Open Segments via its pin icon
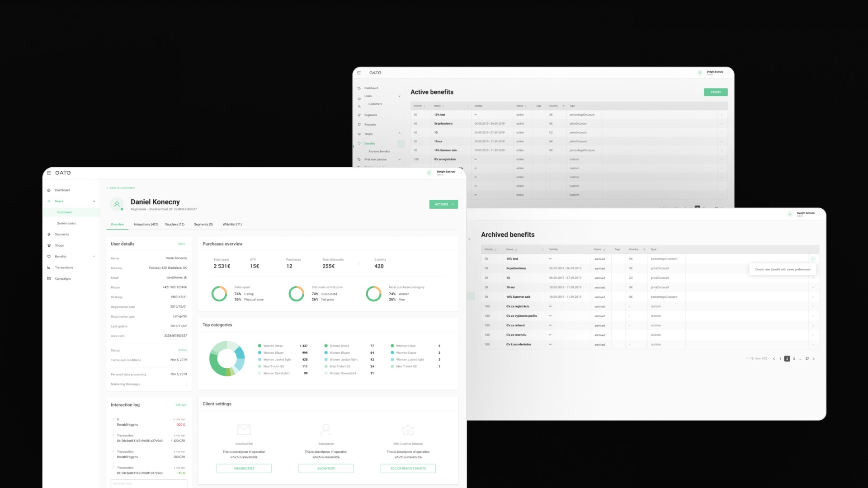This screenshot has width=868, height=488. (x=50, y=234)
